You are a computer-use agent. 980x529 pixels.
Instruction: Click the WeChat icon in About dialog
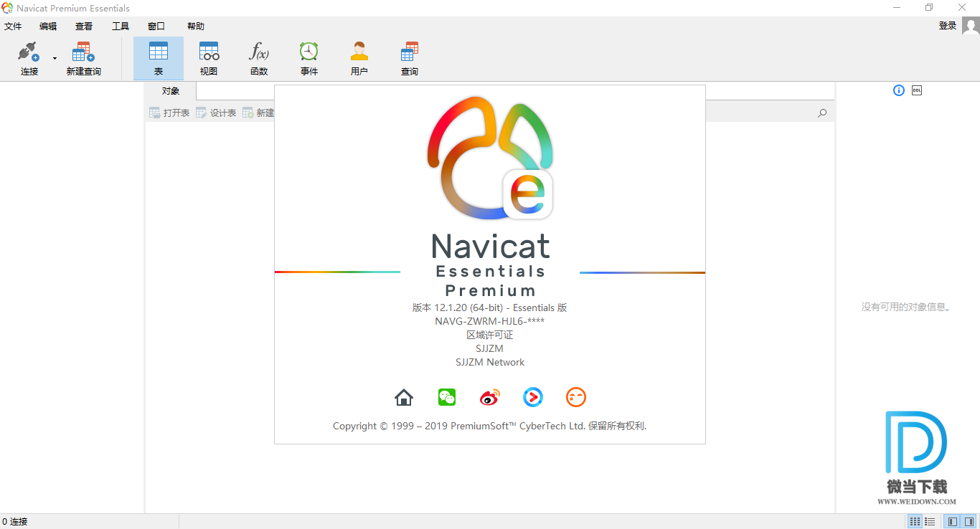(x=447, y=397)
